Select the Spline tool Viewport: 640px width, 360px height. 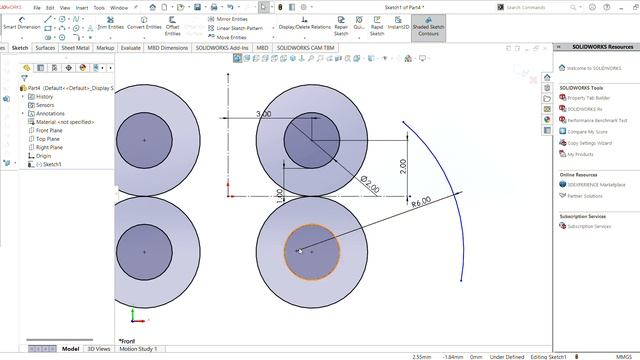pos(76,19)
